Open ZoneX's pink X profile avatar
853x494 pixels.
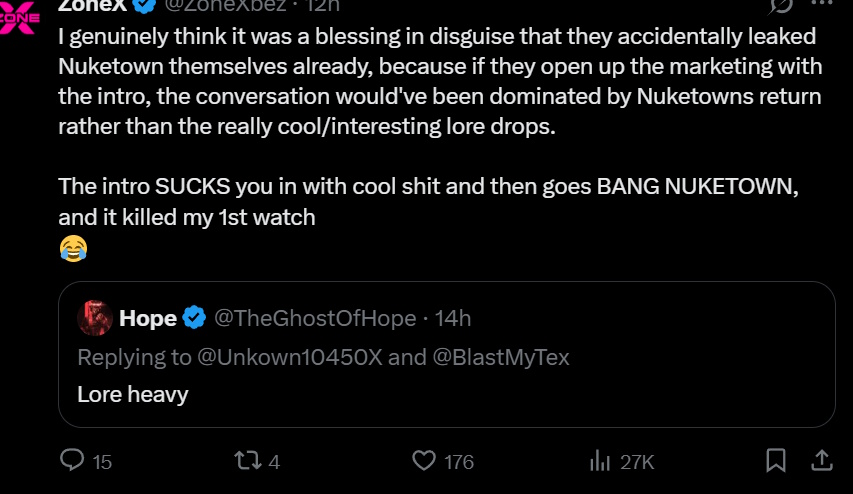[18, 17]
